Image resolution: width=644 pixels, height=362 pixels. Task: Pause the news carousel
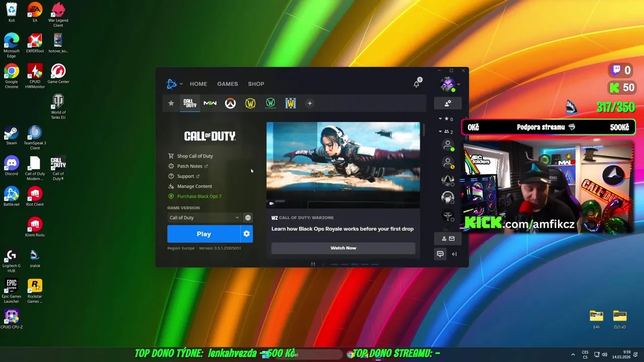point(313,264)
